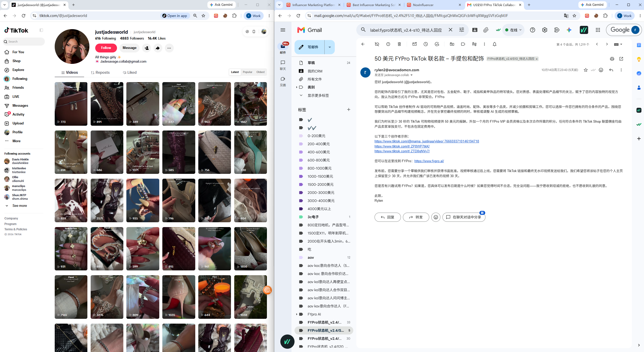Open email in new window icon
The width and height of the screenshot is (644, 352).
point(621,59)
